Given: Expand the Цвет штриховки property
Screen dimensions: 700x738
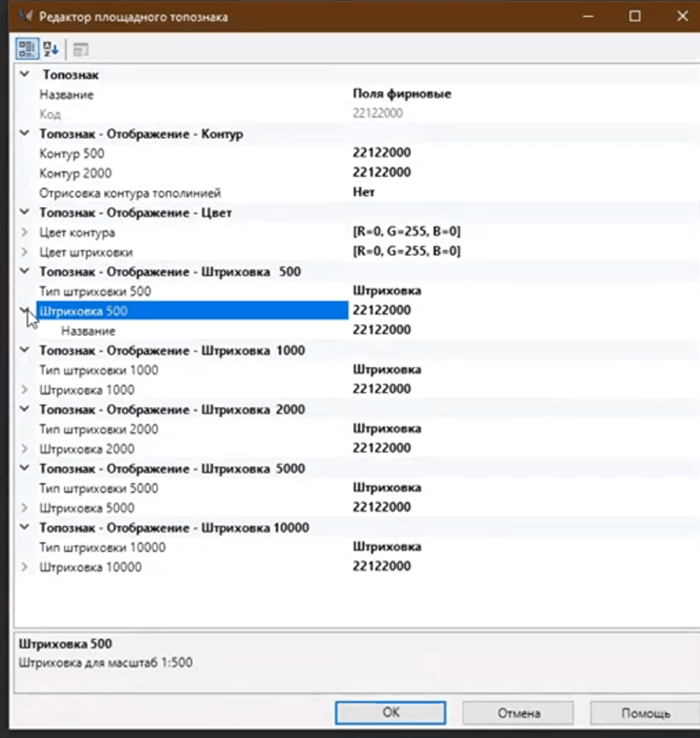Looking at the screenshot, I should [25, 252].
